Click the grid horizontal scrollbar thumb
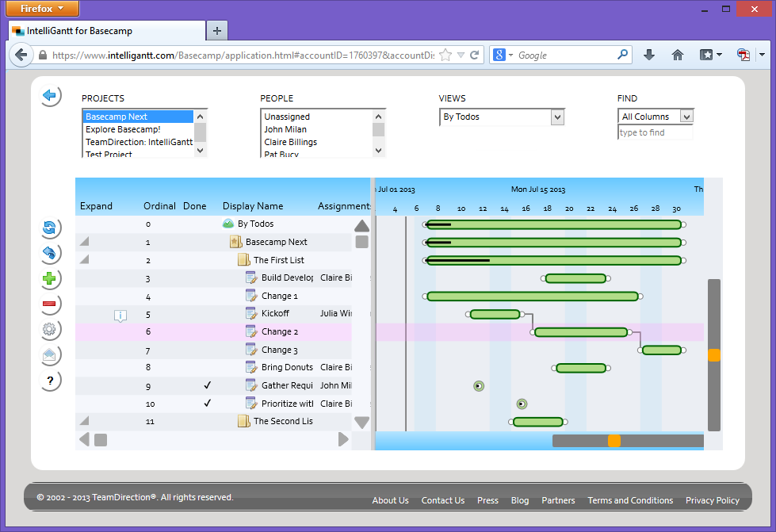Screen dimensions: 776x532 101,440
